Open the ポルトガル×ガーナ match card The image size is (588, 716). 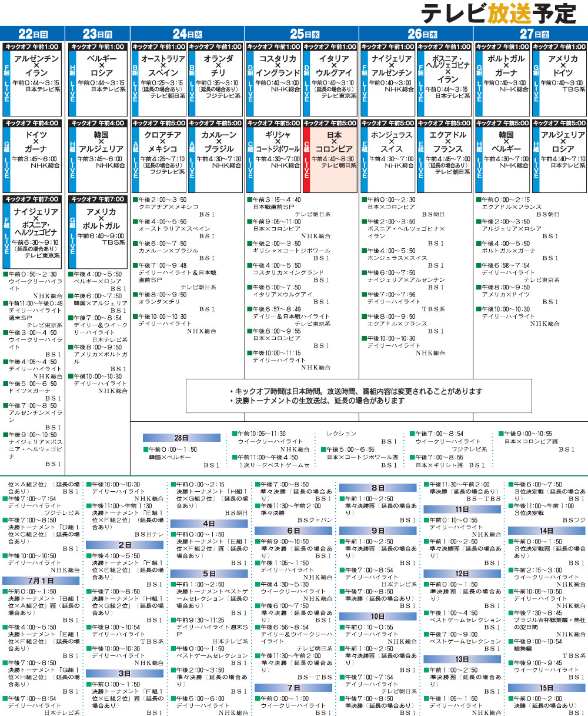503,79
